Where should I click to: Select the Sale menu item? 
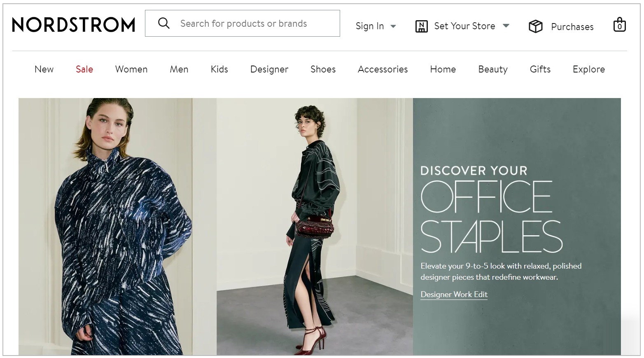click(x=84, y=69)
